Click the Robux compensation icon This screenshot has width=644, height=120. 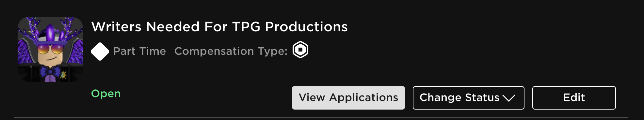point(300,50)
